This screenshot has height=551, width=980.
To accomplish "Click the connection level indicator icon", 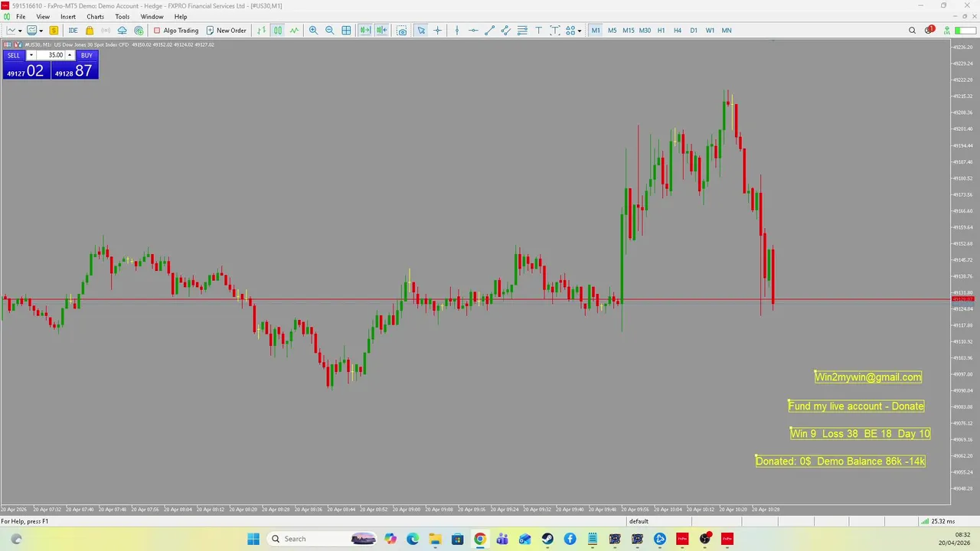I will click(x=947, y=31).
